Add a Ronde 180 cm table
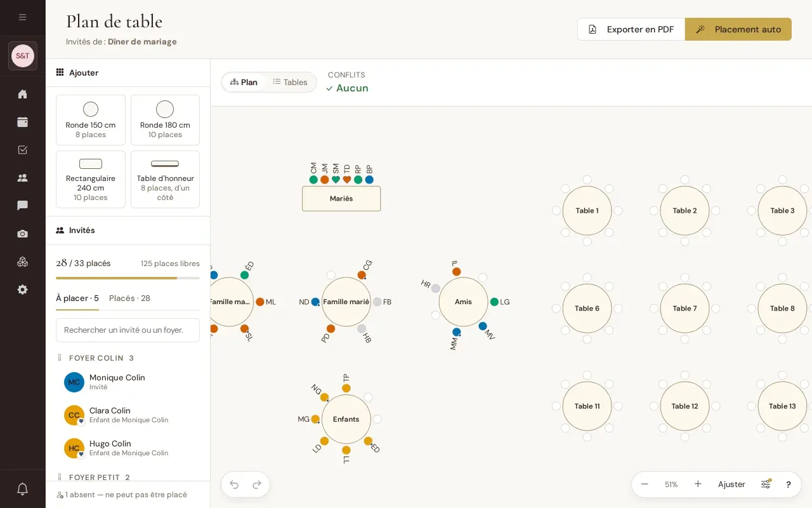Screen dimensions: 812x508 point(165,120)
